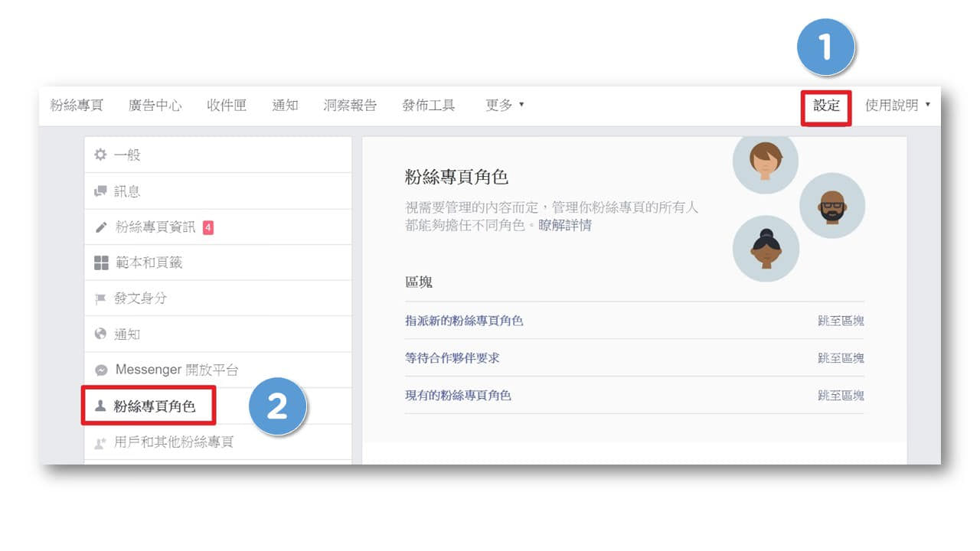Select the gear icon beside 一般
Viewport: 980px width, 551px height.
coord(100,154)
